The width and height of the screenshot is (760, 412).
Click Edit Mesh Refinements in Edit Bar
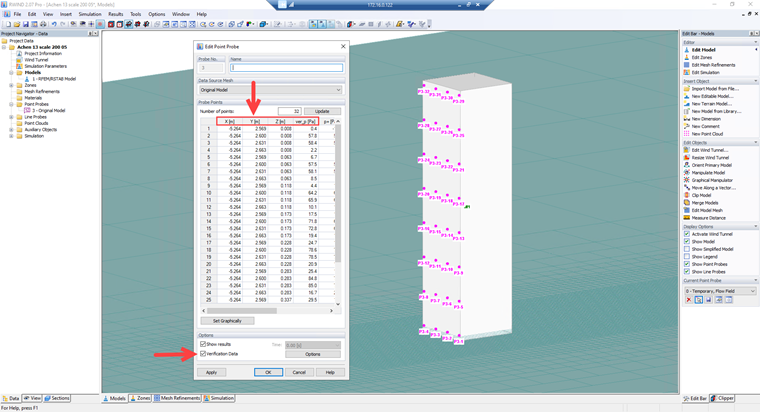(x=713, y=65)
